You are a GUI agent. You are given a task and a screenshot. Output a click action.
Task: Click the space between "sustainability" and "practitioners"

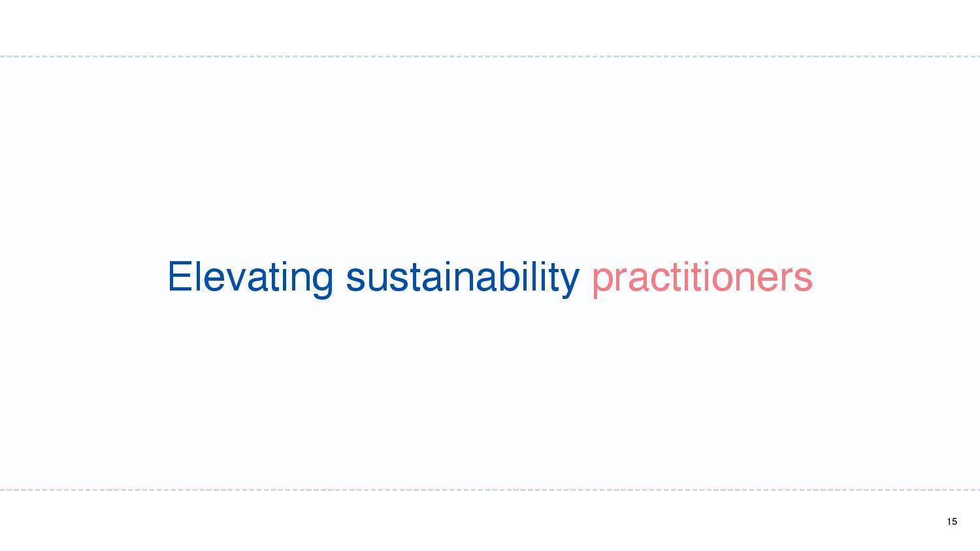(585, 277)
